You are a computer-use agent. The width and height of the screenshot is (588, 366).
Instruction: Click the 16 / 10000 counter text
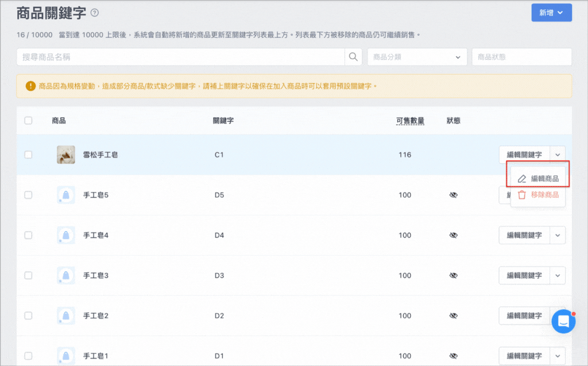pyautogui.click(x=34, y=35)
